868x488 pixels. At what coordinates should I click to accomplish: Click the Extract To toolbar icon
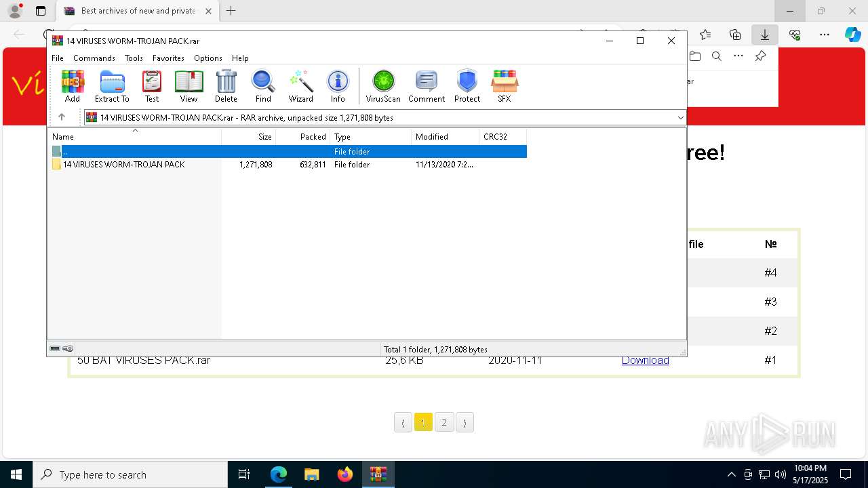pos(112,86)
